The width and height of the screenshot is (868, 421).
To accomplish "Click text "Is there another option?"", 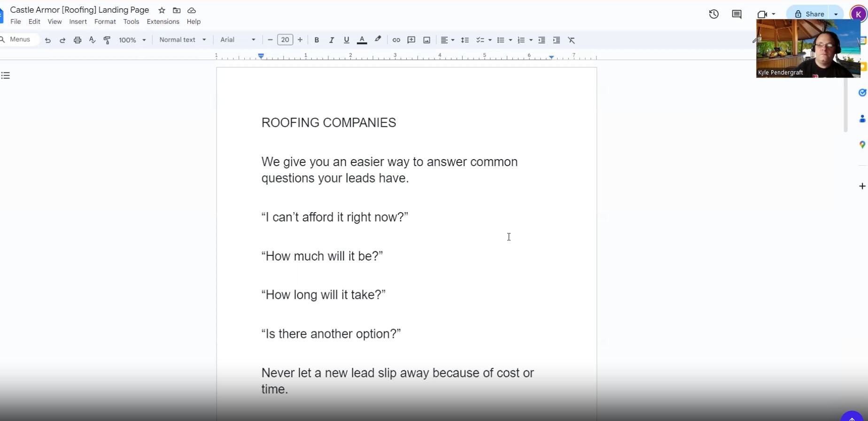I will (331, 334).
